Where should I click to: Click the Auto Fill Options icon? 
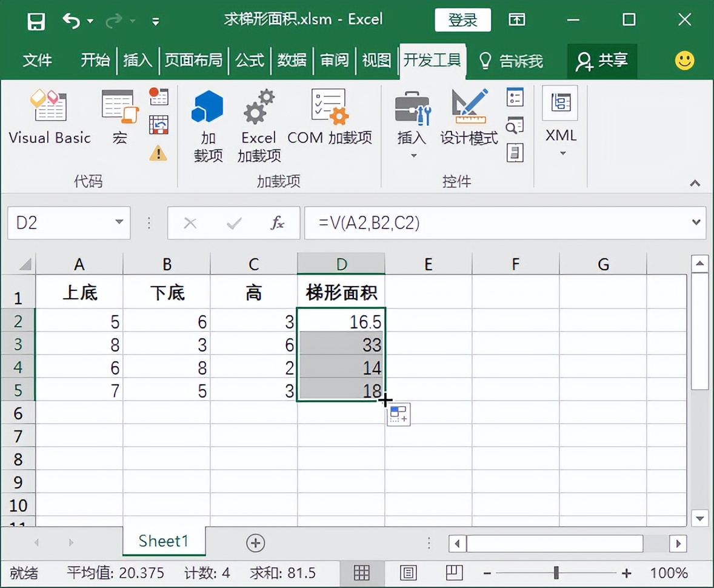[x=398, y=415]
